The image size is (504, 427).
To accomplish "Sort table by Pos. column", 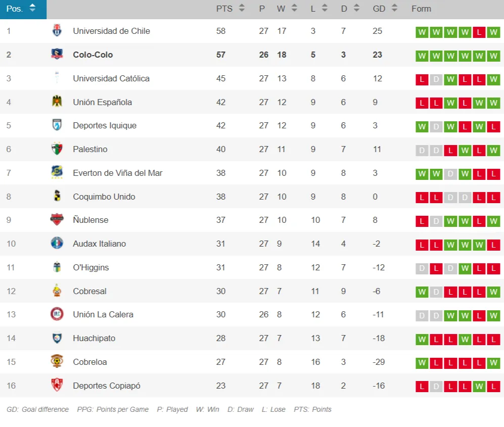I will pyautogui.click(x=21, y=9).
